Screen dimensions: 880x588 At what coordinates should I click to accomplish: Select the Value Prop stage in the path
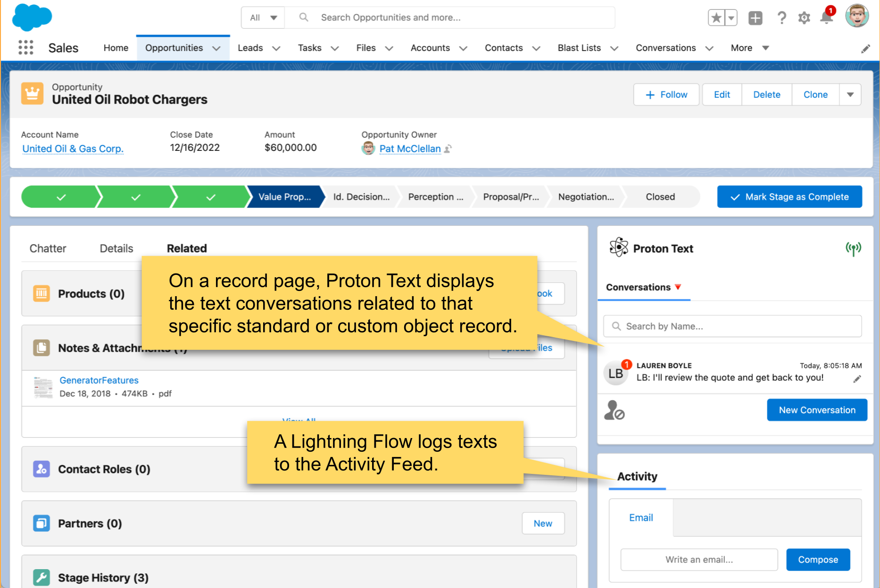[x=283, y=197]
